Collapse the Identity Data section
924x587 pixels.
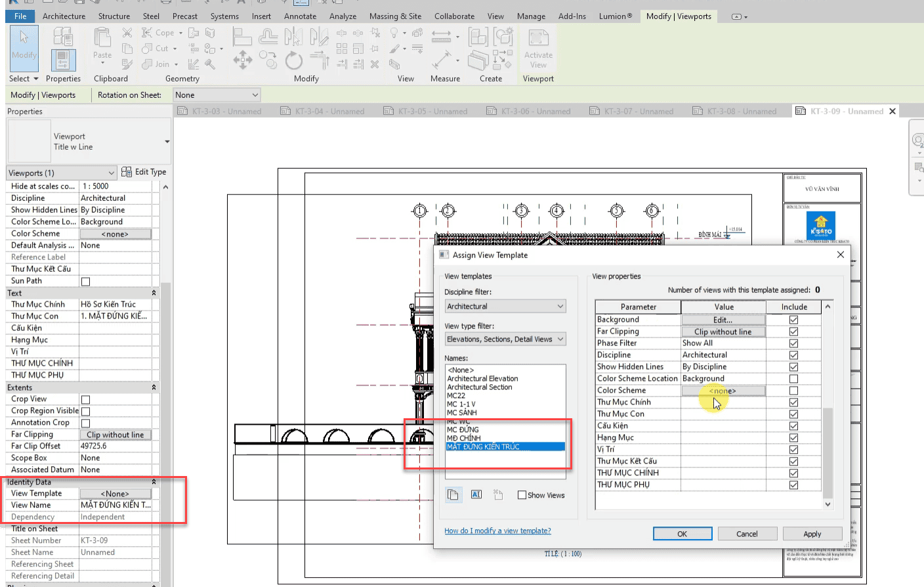pyautogui.click(x=154, y=482)
